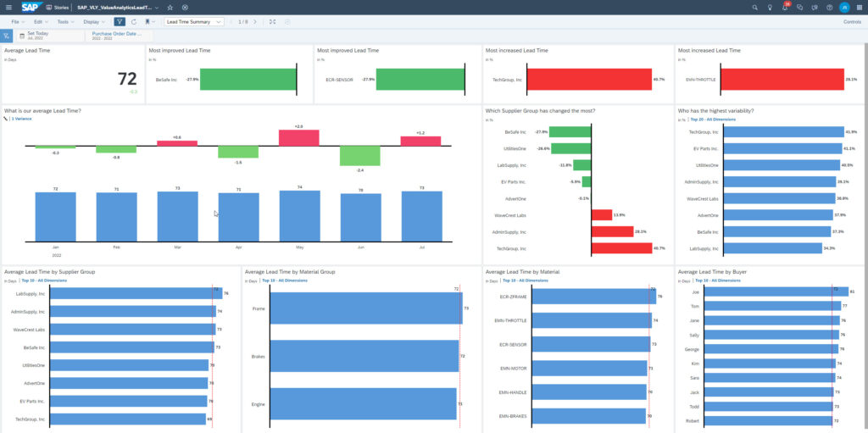Screen dimensions: 868x433
Task: Open the File menu
Action: [x=18, y=21]
